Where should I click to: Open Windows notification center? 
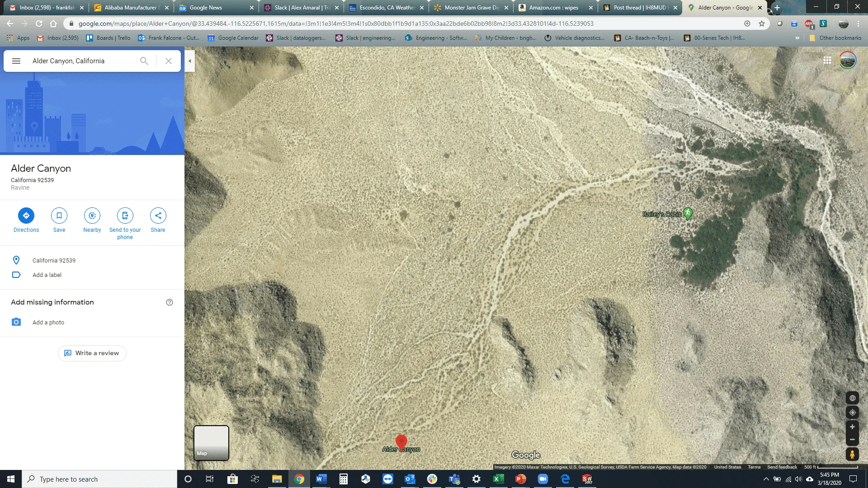point(853,479)
